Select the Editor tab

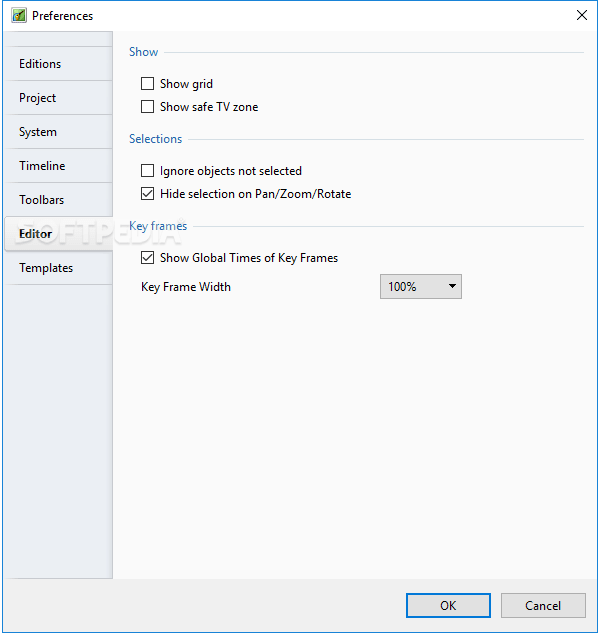58,234
